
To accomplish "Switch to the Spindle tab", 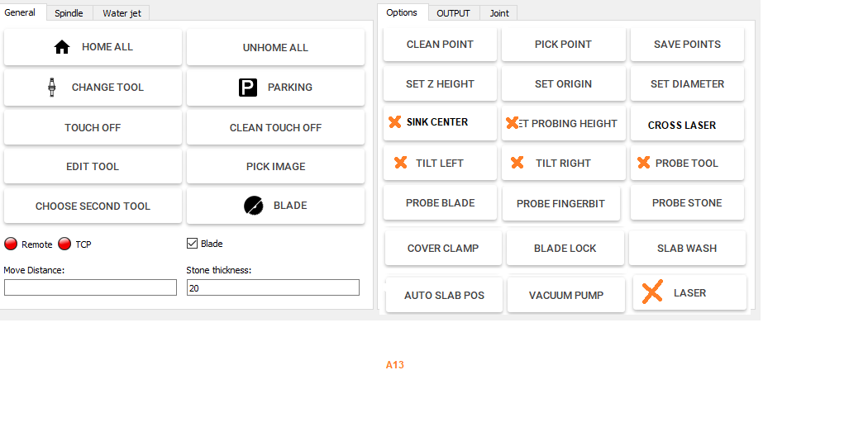I will [69, 13].
